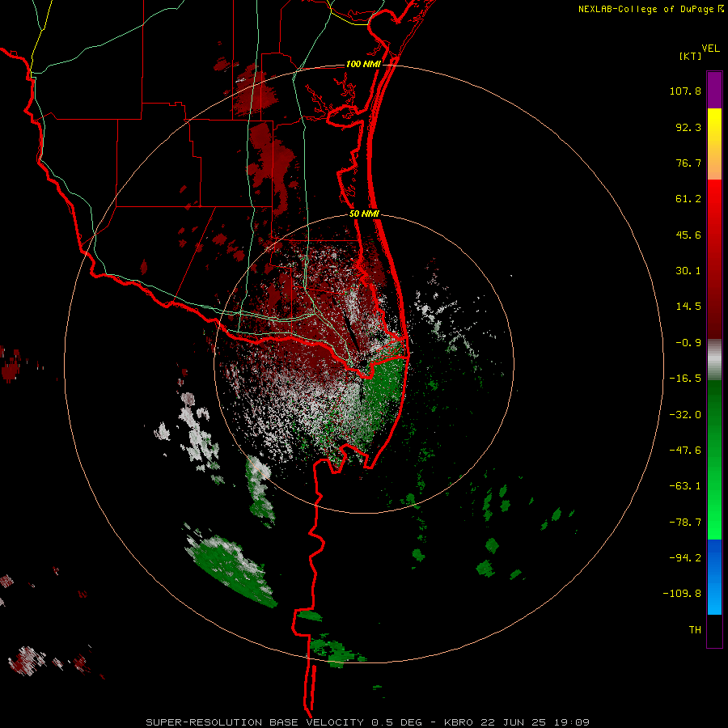Click the -16.5 legend value

(685, 379)
